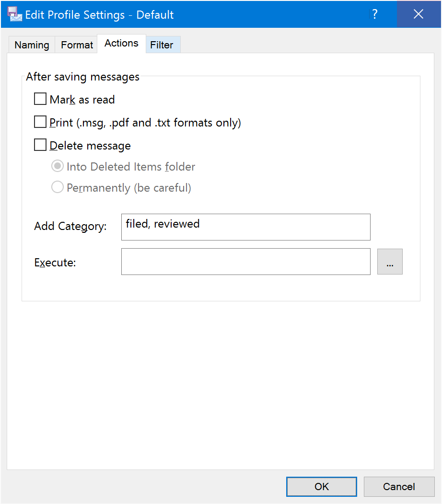Enable the Mark as read checkbox

(40, 99)
